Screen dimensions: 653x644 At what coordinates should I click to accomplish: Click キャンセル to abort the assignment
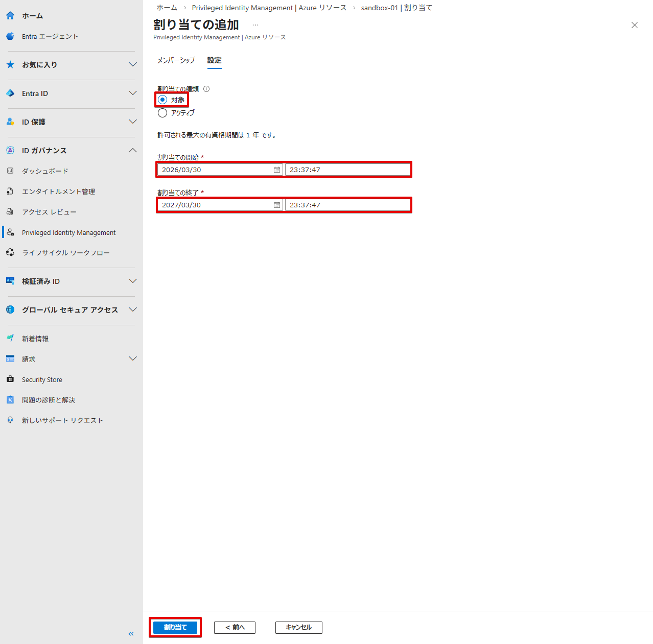tap(298, 627)
